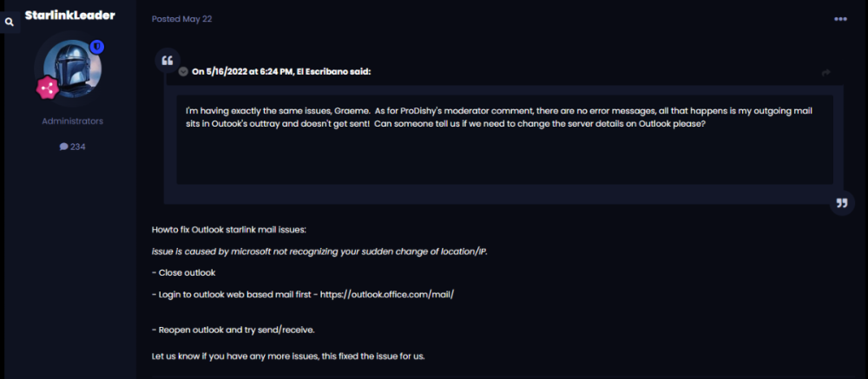Screen dimensions: 868x379
Task: Open the 'Posted May 22' timestamp link
Action: [181, 19]
